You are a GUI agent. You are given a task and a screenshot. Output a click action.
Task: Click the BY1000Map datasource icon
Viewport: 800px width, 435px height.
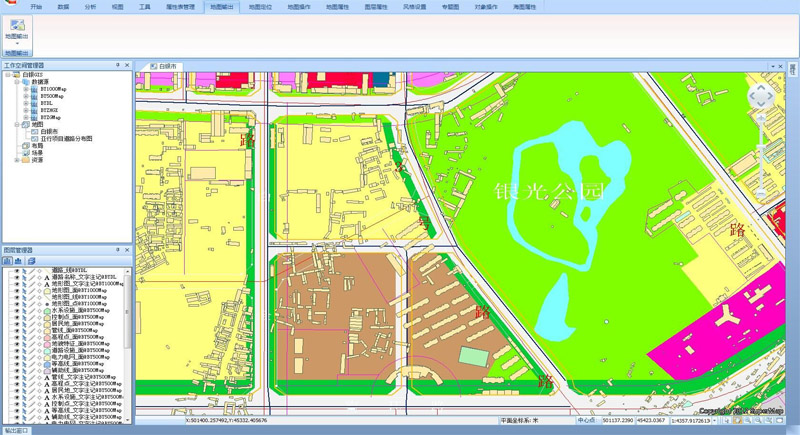point(33,89)
